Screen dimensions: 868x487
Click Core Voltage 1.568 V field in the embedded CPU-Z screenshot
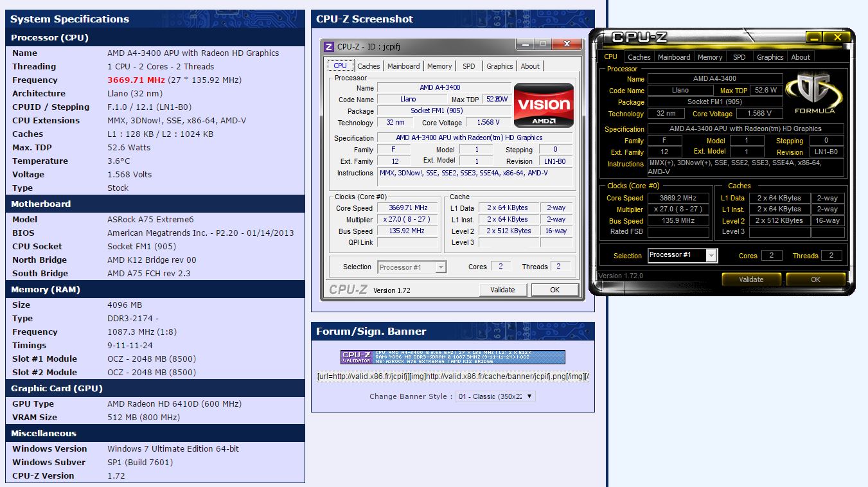[488, 123]
